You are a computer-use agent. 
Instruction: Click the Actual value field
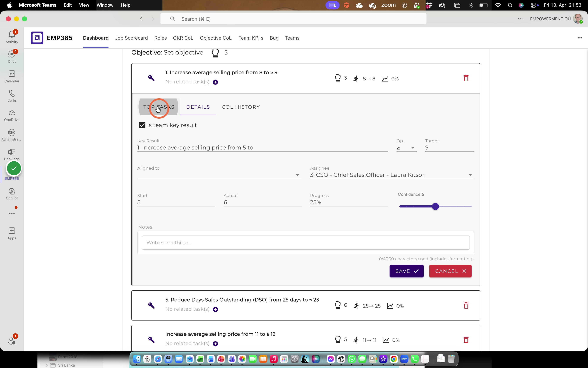tap(262, 203)
